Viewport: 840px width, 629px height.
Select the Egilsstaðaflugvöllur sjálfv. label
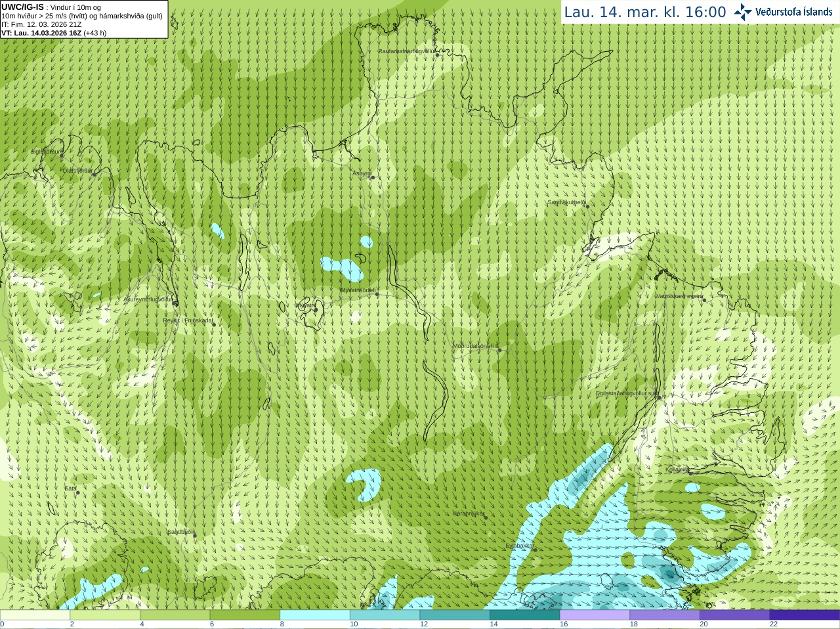coord(627,393)
